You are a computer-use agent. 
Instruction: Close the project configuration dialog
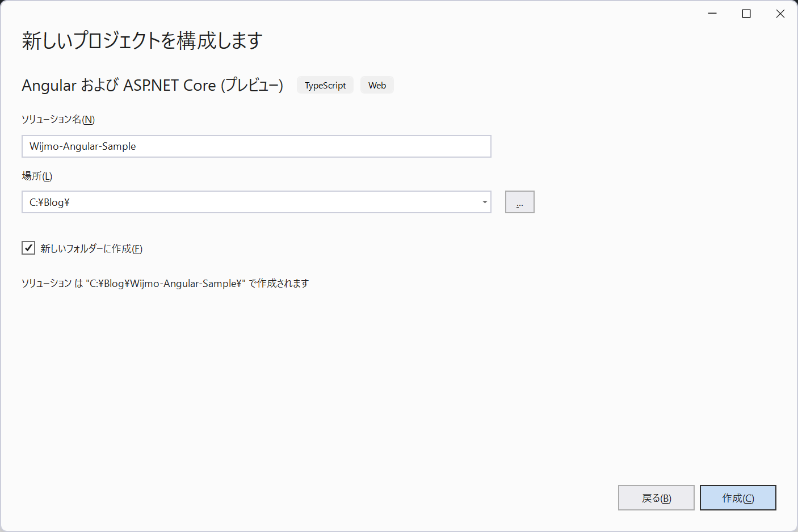(780, 14)
